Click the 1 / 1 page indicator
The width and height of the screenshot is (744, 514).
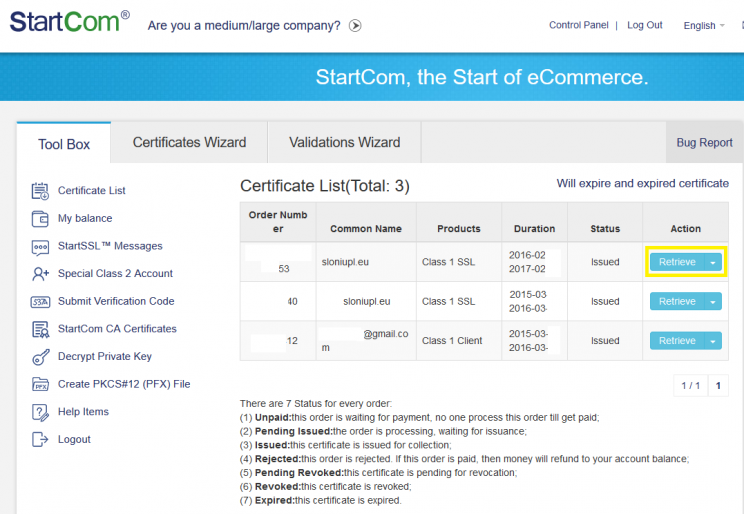tap(690, 385)
